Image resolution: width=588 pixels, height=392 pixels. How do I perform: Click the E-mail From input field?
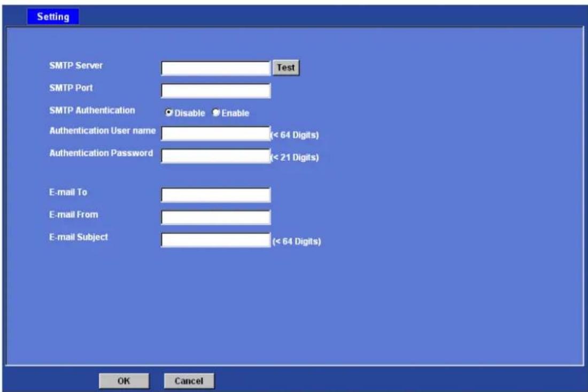[215, 217]
